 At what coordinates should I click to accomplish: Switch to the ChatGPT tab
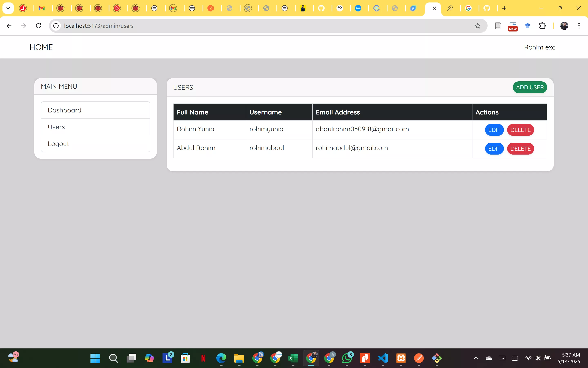340,8
